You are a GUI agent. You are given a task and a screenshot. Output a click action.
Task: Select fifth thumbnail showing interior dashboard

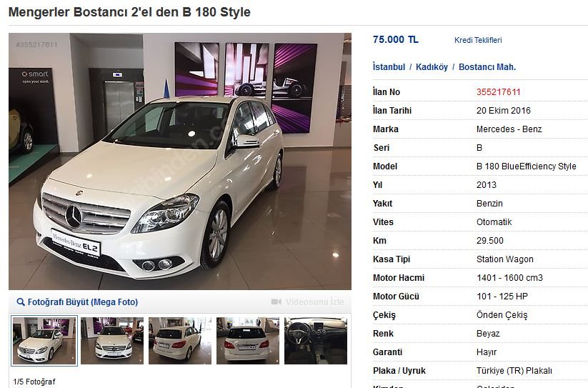[x=316, y=340]
